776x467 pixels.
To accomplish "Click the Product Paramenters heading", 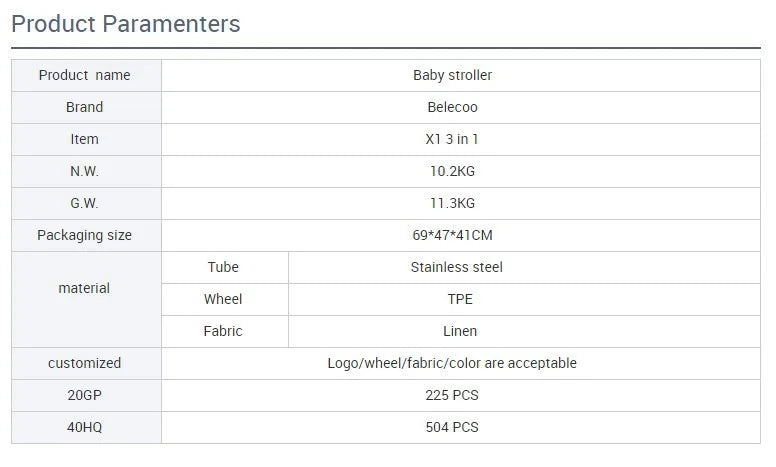I will pos(126,24).
